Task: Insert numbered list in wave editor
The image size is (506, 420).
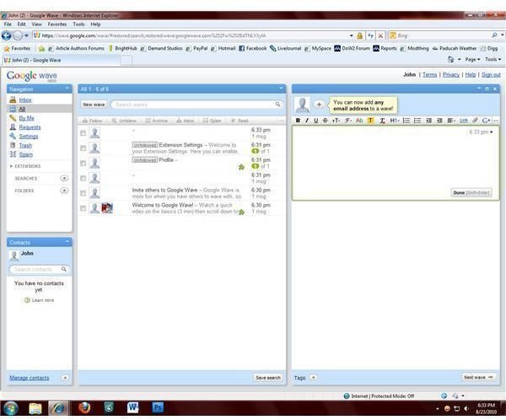Action: click(406, 121)
